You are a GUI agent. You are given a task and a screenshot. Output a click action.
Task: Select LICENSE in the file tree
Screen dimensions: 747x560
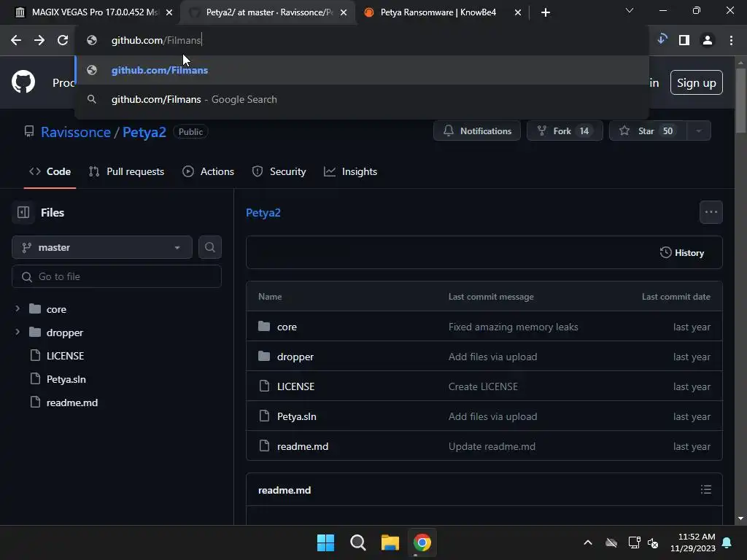tap(65, 356)
